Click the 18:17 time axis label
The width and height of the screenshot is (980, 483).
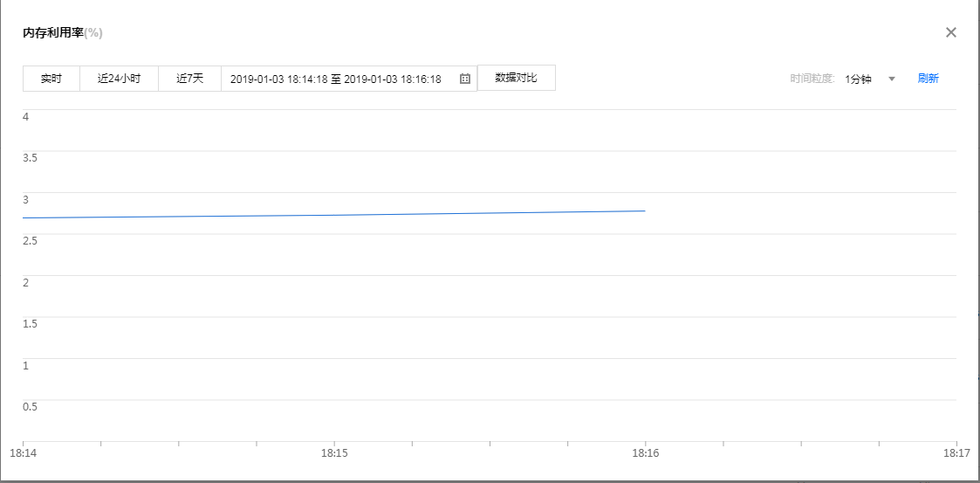[956, 453]
